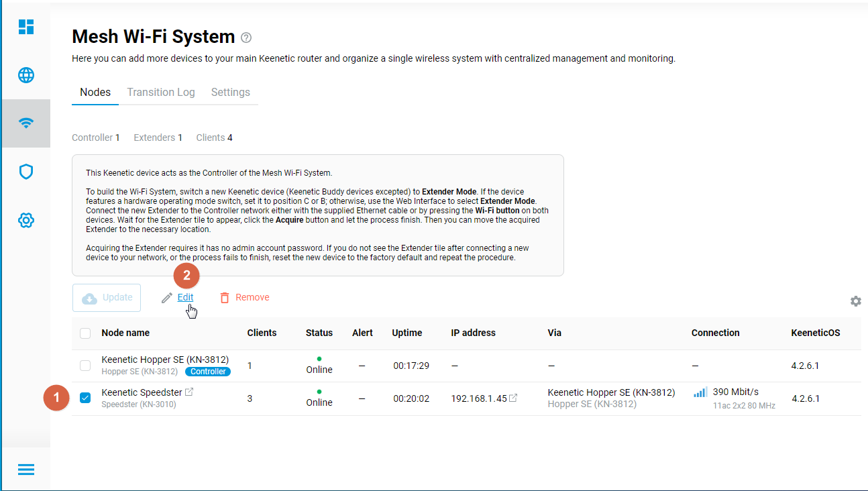Click the Update button
This screenshot has width=868, height=491.
(x=107, y=298)
